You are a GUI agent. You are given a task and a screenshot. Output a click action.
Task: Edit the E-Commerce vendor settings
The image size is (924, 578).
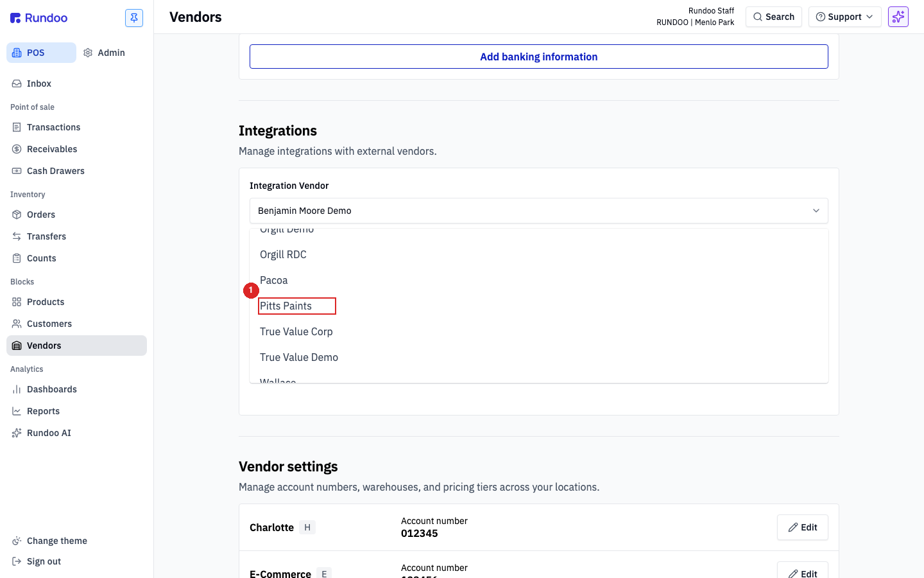tap(803, 570)
